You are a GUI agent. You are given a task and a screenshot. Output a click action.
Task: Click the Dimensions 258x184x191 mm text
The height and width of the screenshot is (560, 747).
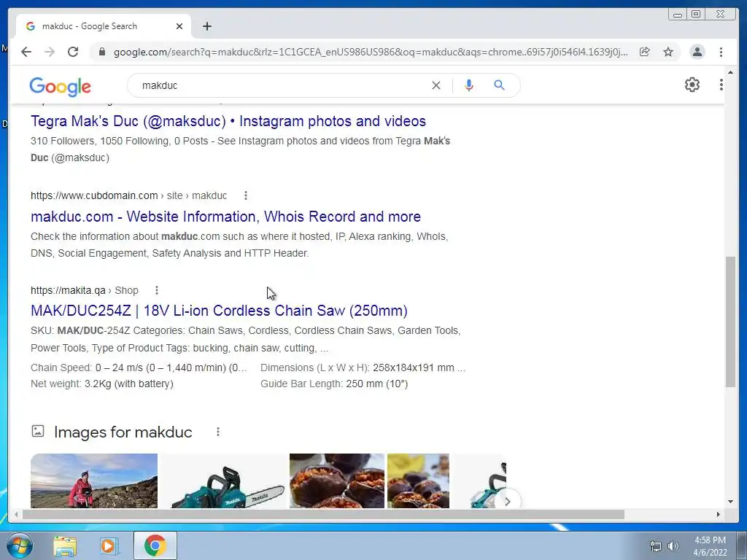[363, 367]
